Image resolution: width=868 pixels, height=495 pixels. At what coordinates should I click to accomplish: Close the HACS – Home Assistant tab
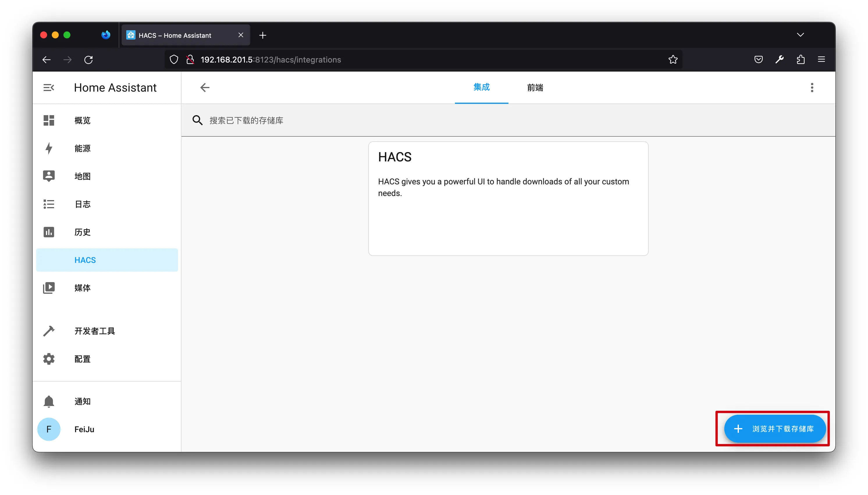pos(241,35)
